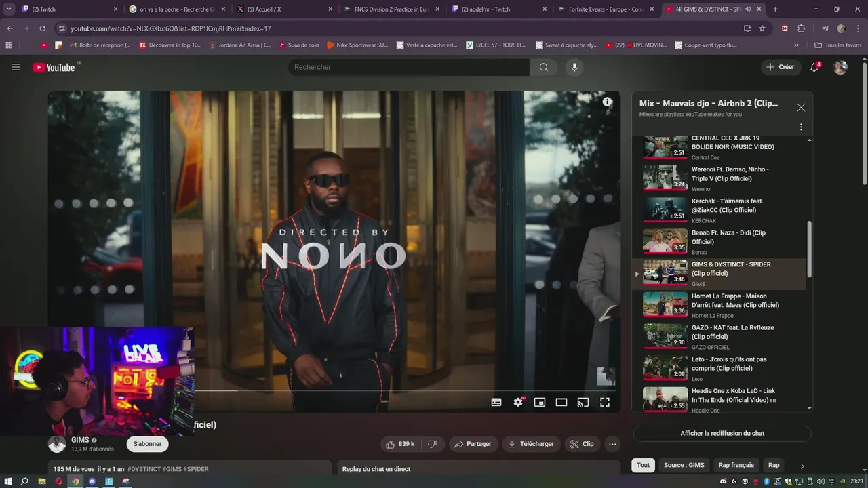Viewport: 868px width, 488px height.
Task: Play Central Cee Bolide Noir video
Action: pos(719,146)
